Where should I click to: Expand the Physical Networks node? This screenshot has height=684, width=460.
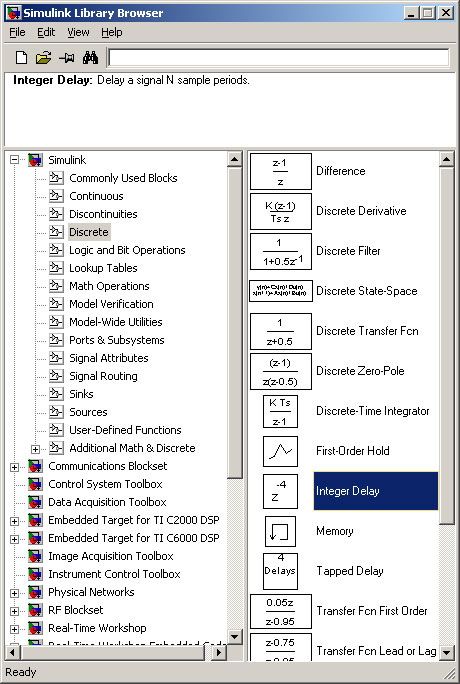14,593
